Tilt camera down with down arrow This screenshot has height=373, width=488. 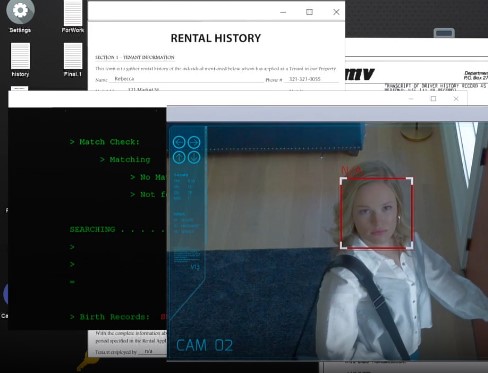click(194, 157)
